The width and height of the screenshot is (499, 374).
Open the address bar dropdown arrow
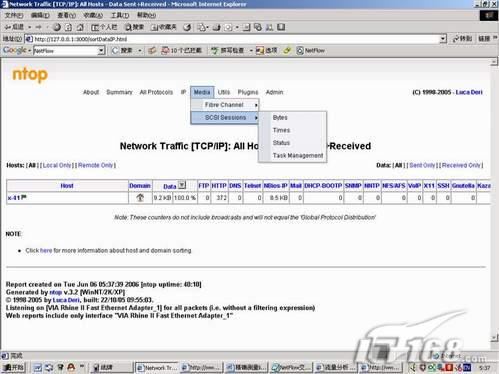tap(443, 39)
